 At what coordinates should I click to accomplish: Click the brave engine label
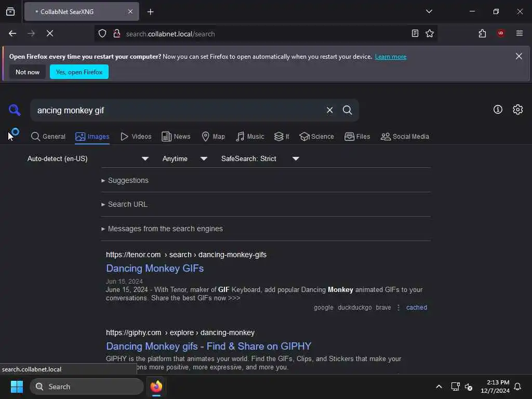[x=383, y=308]
